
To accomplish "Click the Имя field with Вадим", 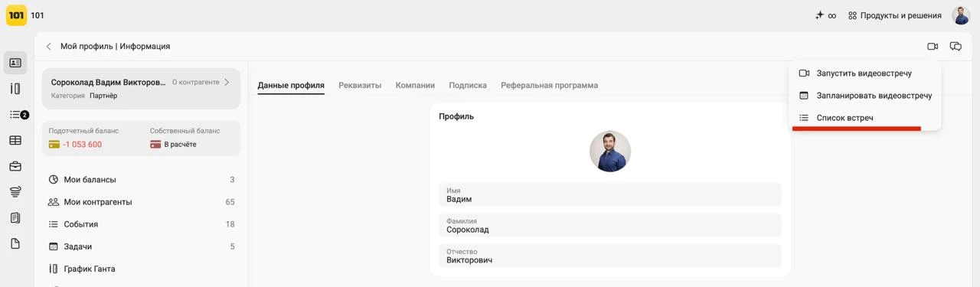I will coord(610,194).
